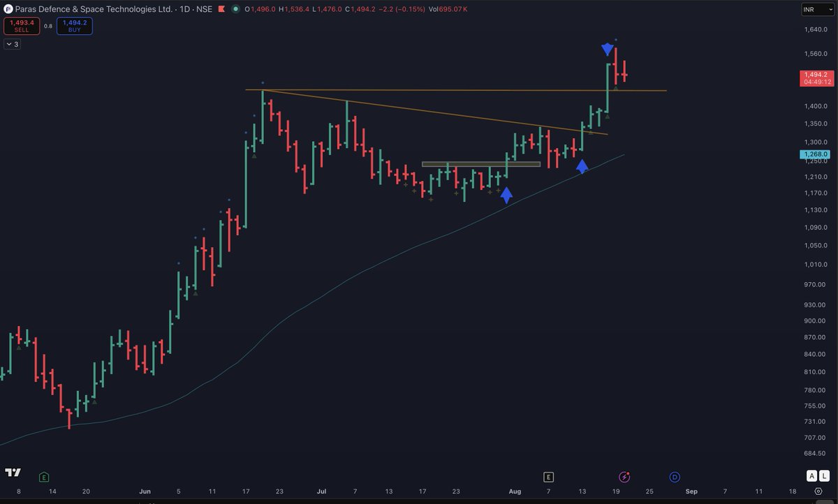The height and width of the screenshot is (504, 838).
Task: Click the 1,400.0 price axis label
Action: (814, 107)
